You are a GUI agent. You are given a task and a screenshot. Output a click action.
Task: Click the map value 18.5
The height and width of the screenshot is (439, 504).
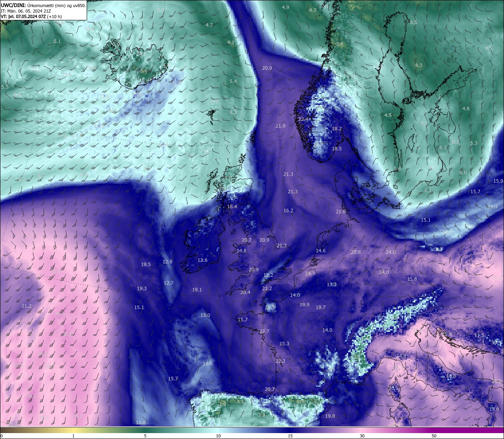[337, 149]
